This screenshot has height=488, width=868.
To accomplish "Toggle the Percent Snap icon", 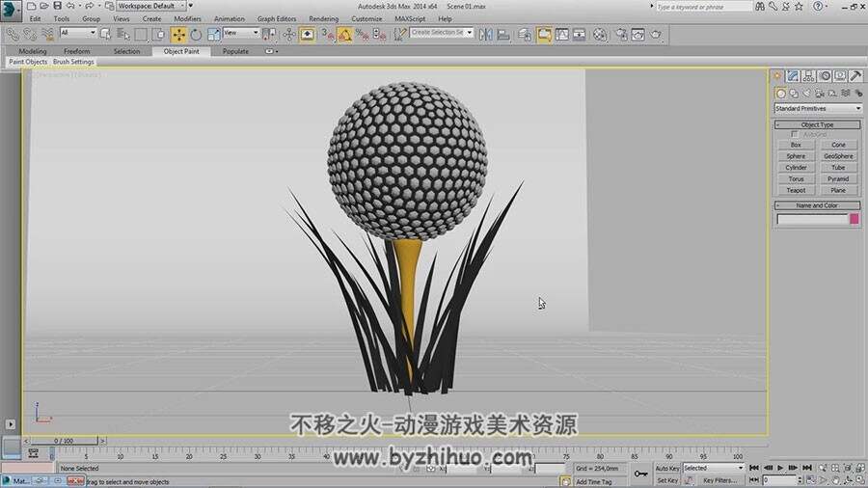I will [x=363, y=35].
